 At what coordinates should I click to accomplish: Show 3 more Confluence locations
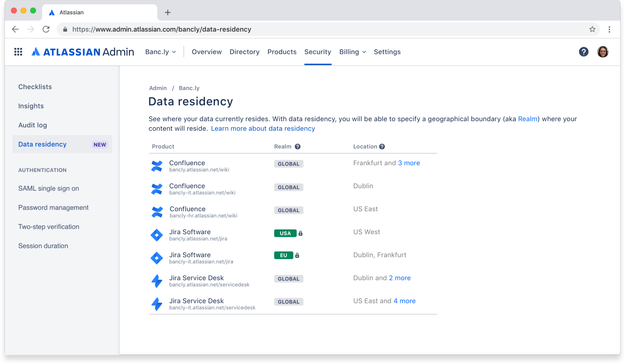[x=409, y=163]
